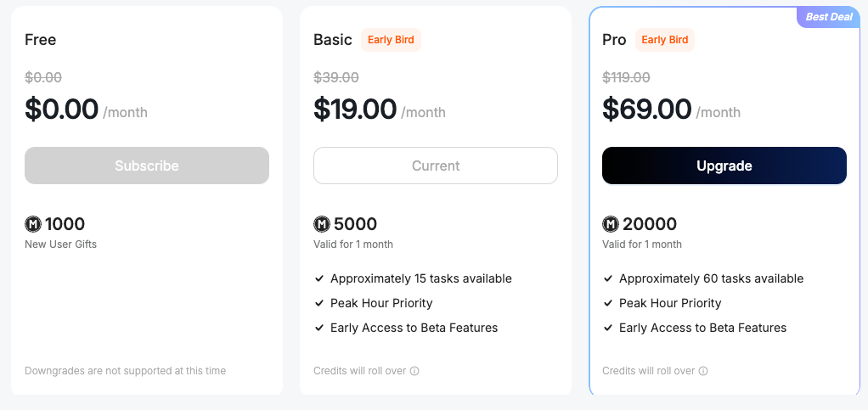
Task: Click the credit coin icon beside 5000
Action: click(x=322, y=224)
